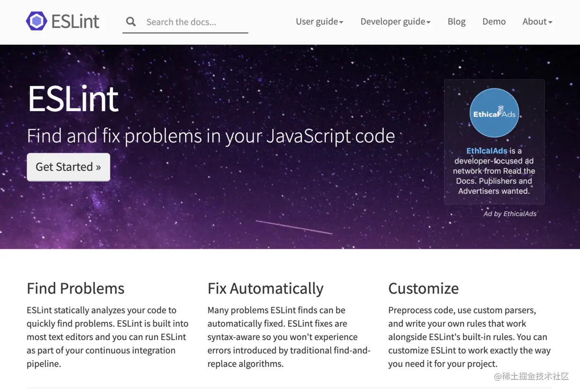Viewport: 580px width, 392px height.
Task: Open the Demo page from navbar
Action: 494,21
